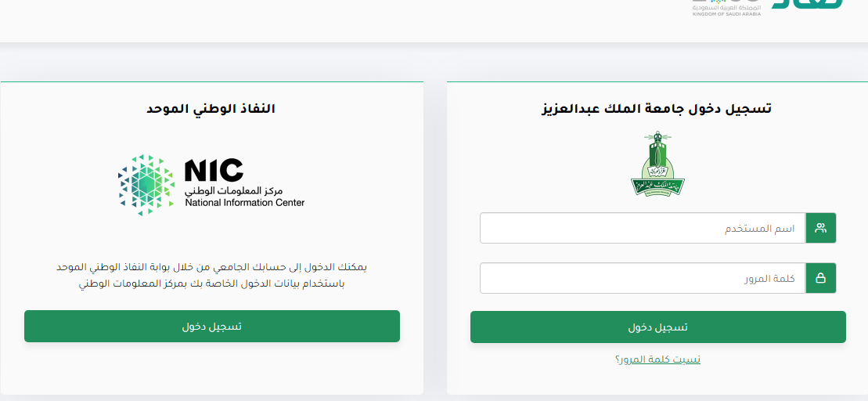Click the teal Nafath logo at top right
The image size is (868, 401).
tap(807, 4)
